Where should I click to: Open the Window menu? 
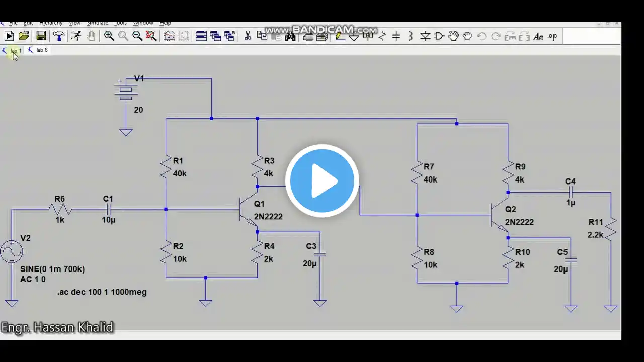point(143,23)
